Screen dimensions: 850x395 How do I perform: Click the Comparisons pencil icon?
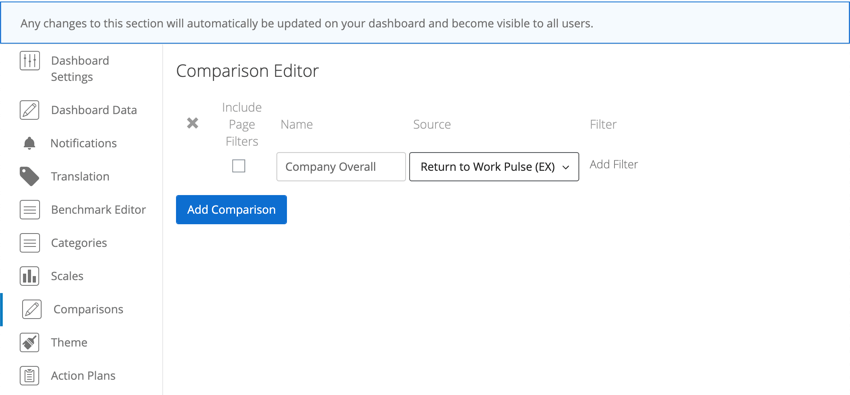click(31, 309)
